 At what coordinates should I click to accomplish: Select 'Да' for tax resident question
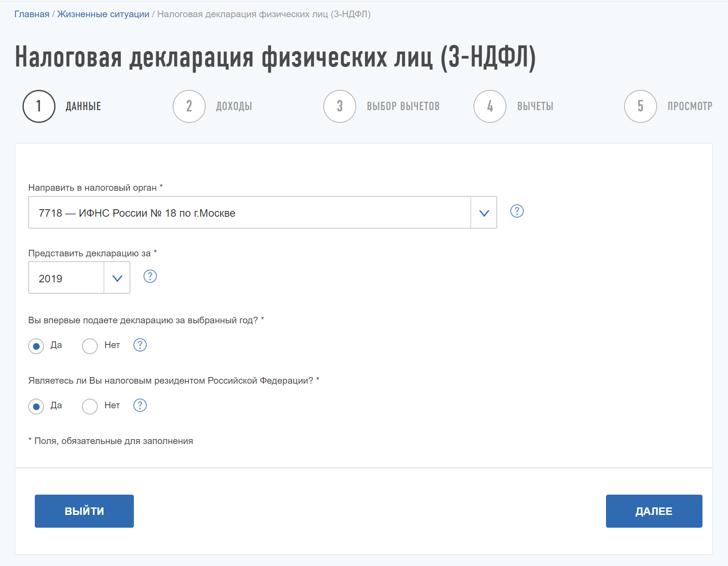(36, 406)
